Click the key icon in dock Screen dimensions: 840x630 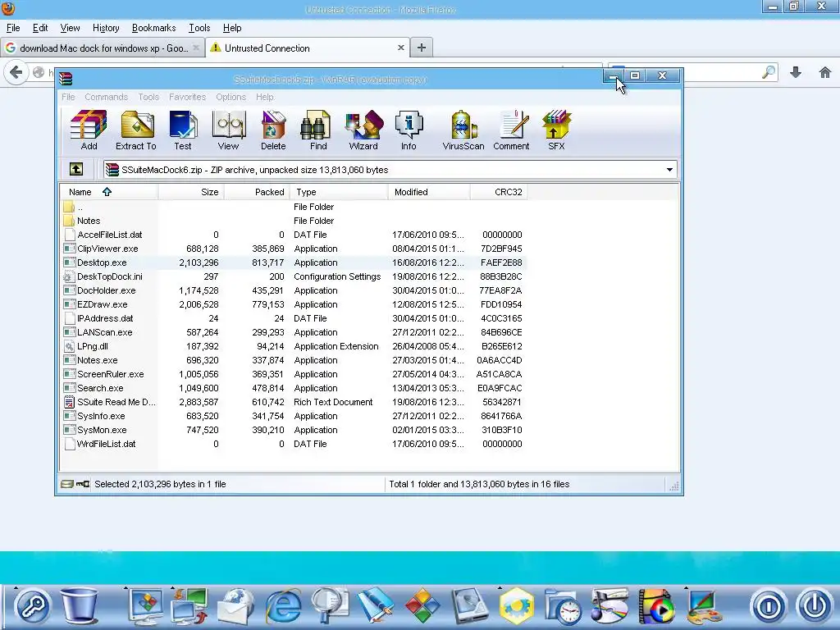pyautogui.click(x=33, y=606)
